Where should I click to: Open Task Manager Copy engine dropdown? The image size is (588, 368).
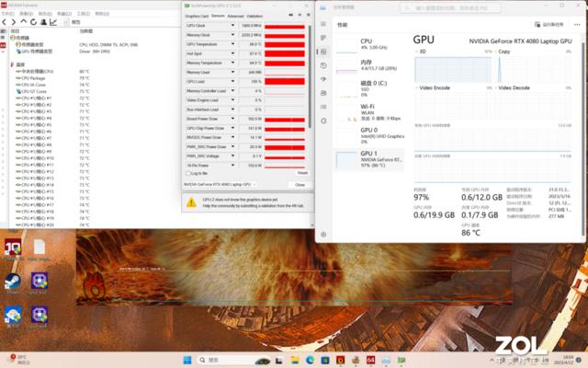tap(496, 52)
